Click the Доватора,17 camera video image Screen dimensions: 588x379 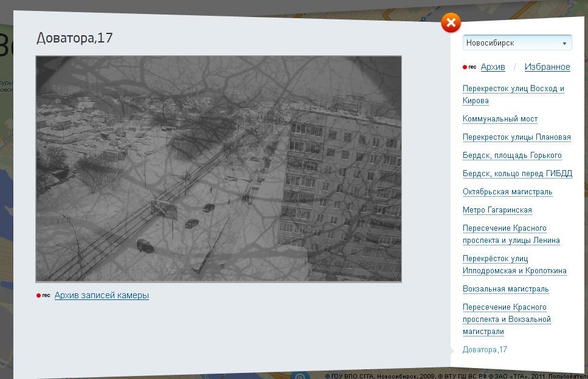pos(219,168)
